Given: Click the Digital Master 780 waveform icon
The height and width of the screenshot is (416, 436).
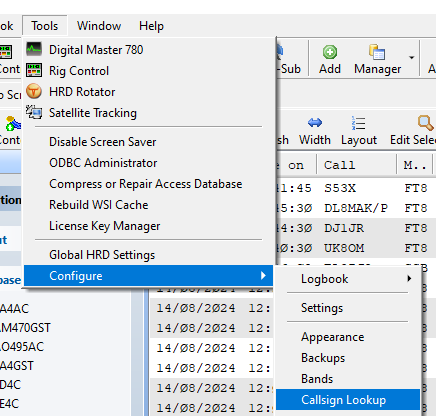Looking at the screenshot, I should click(x=34, y=49).
